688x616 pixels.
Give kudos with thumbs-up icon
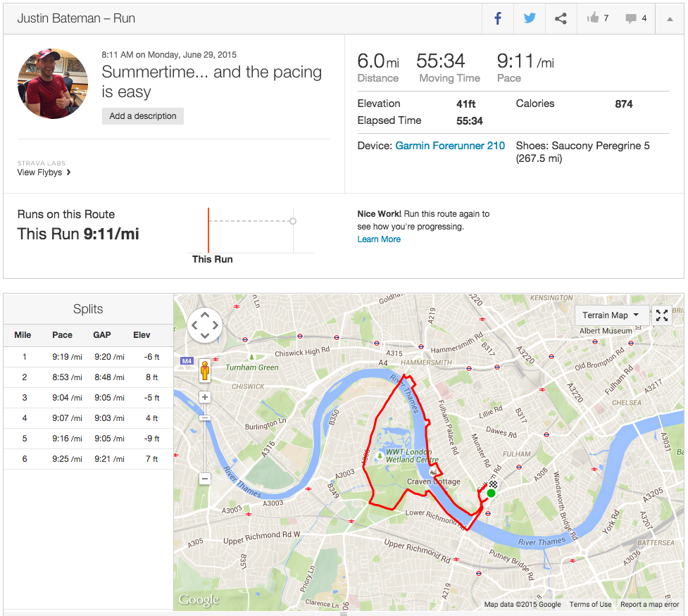[593, 19]
